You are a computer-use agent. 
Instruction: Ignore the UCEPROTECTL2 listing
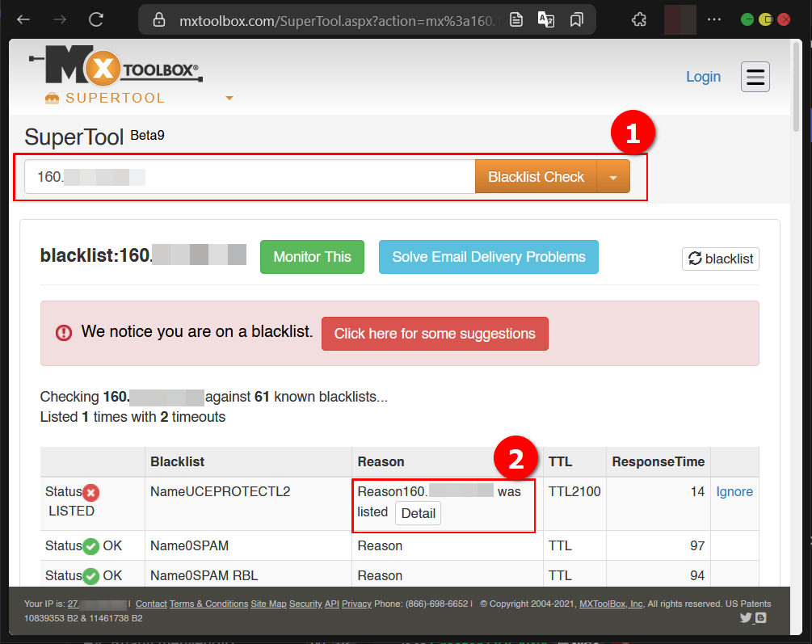tap(734, 491)
